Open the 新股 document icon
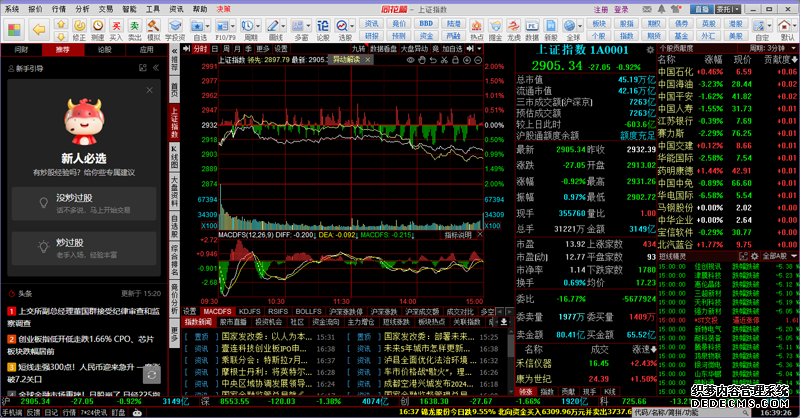The width and height of the screenshot is (800, 418). [551, 30]
